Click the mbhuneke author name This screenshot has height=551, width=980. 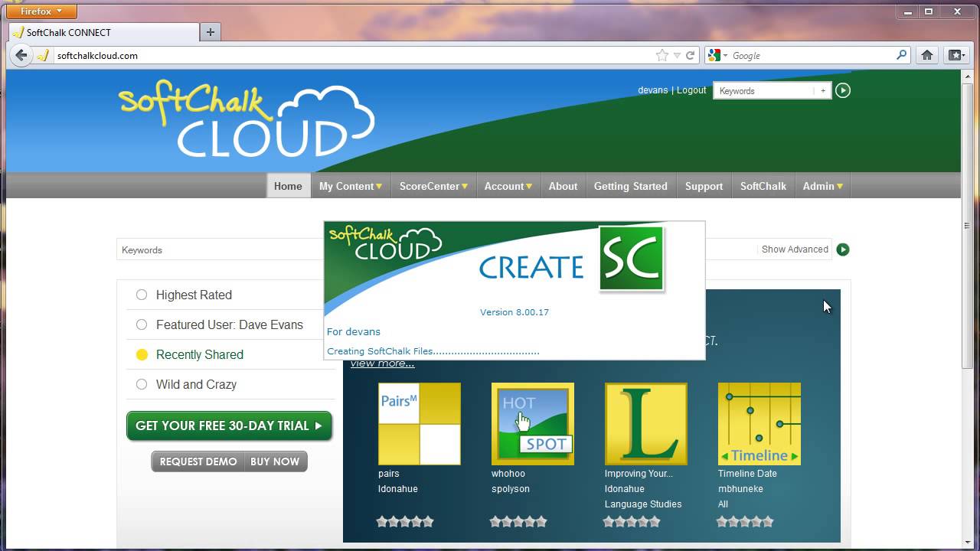pos(740,489)
